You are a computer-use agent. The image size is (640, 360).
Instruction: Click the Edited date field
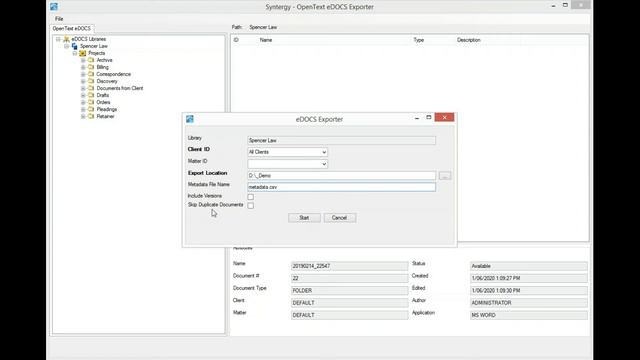point(529,291)
